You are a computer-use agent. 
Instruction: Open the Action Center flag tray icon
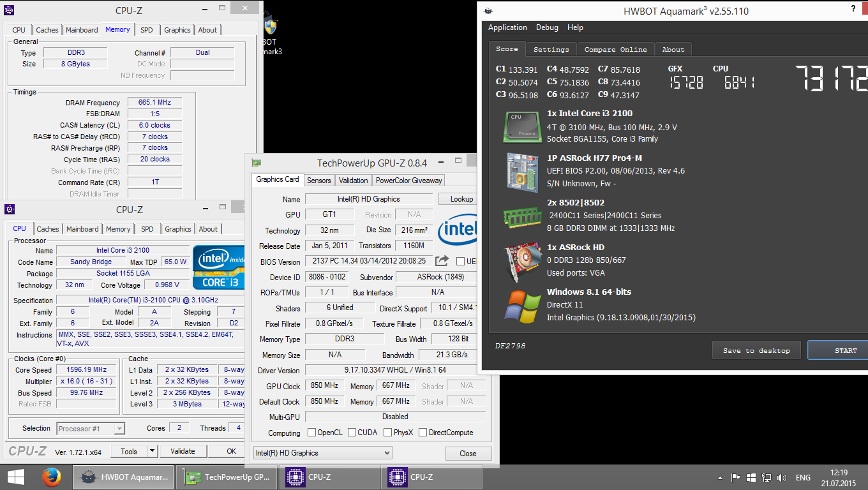coord(735,477)
